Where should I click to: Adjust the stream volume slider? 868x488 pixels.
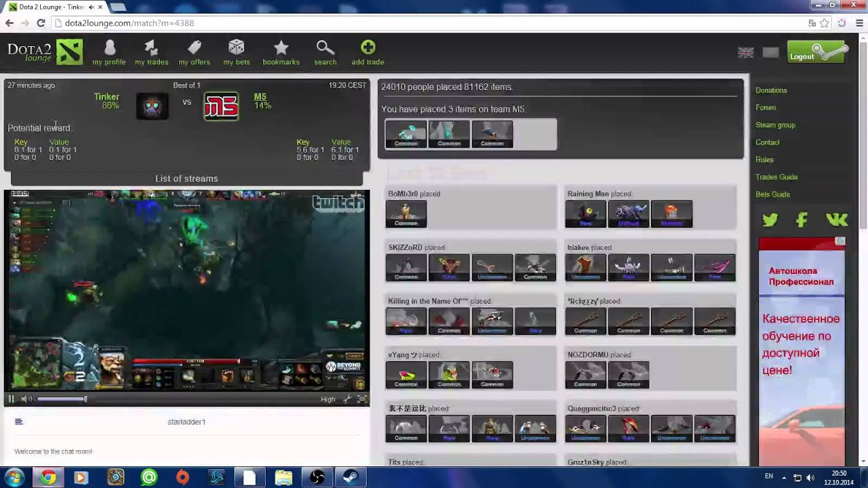click(x=62, y=399)
